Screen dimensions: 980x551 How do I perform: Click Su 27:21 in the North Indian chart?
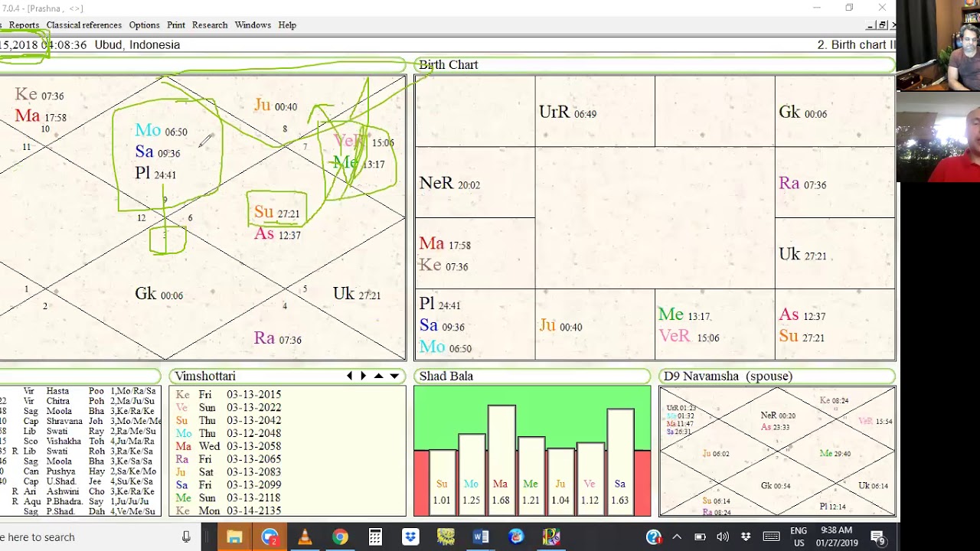[x=276, y=213]
